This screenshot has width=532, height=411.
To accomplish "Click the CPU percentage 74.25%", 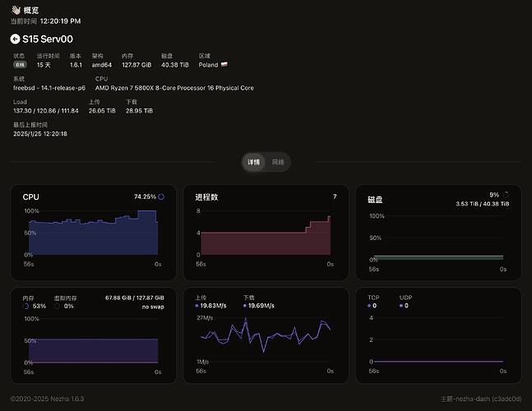I will 145,196.
